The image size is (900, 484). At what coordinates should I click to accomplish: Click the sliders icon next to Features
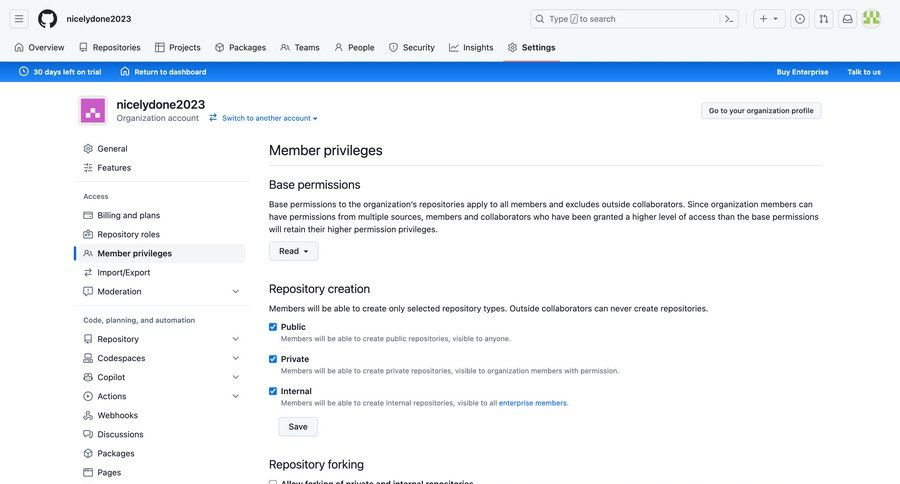coord(88,168)
